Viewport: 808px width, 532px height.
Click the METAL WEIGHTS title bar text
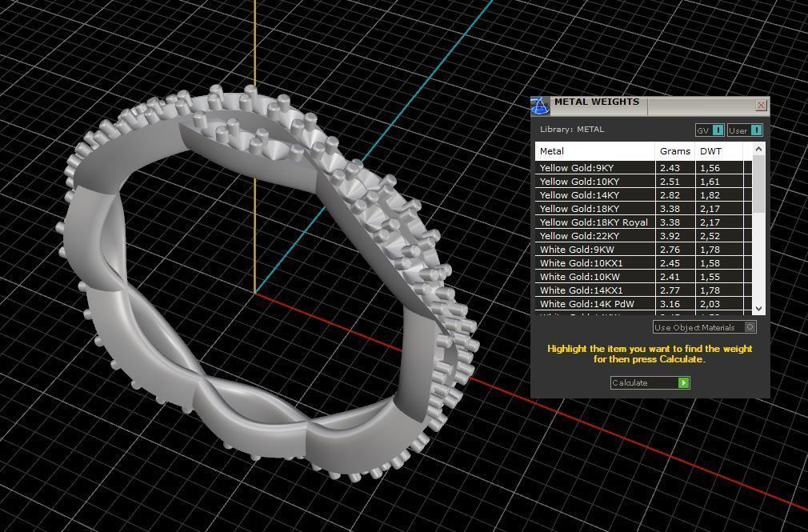coord(597,102)
